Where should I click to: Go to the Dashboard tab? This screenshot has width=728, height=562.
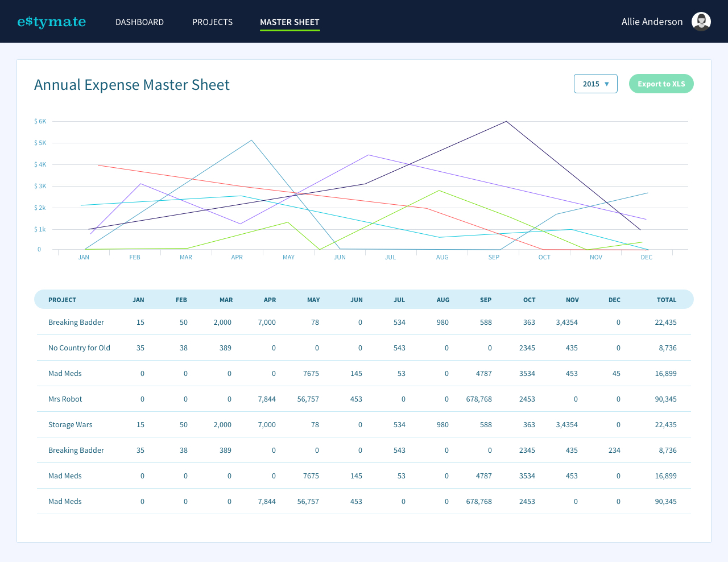[139, 22]
